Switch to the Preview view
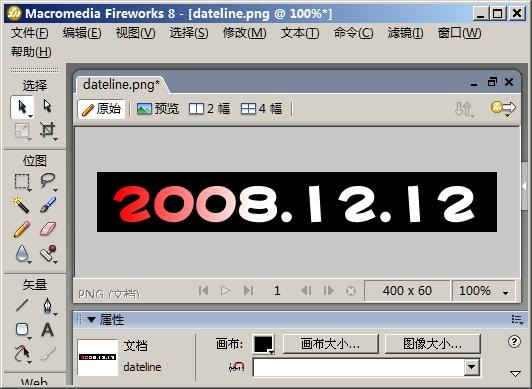Screen dimensions: 532x389 [x=157, y=109]
